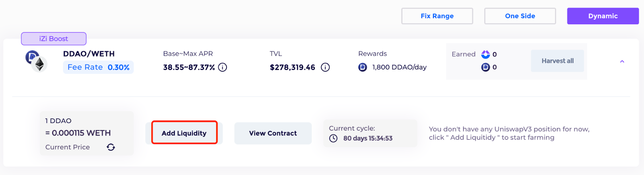Viewport: 644px width, 175px height.
Task: Switch to the One Side tab
Action: (x=520, y=16)
